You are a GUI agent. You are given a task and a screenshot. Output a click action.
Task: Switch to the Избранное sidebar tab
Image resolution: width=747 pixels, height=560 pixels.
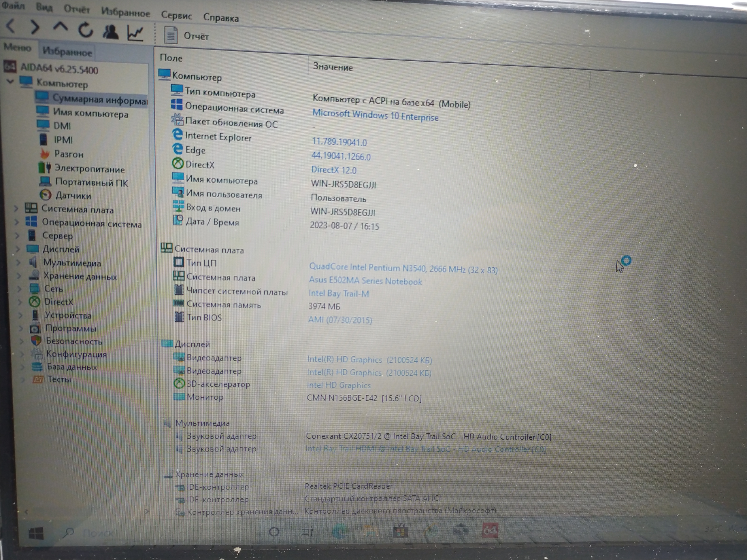tap(67, 52)
